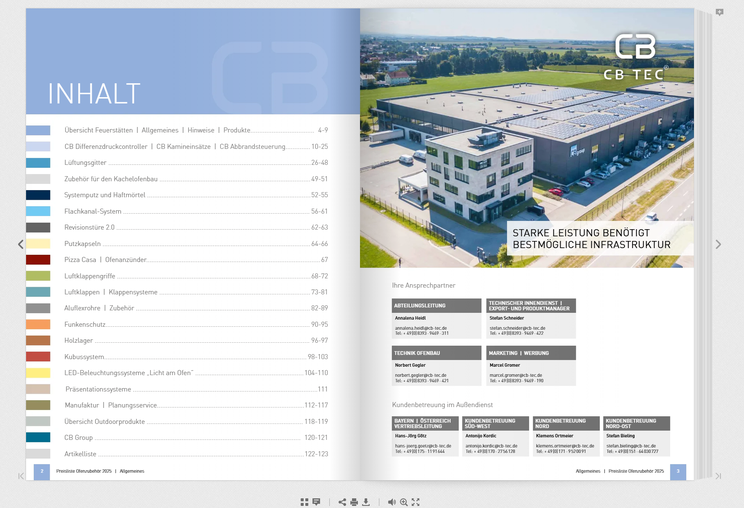Click 'Übersicht Outdoorprodukte' entry
Viewport: 744px width, 508px height.
[x=196, y=421]
